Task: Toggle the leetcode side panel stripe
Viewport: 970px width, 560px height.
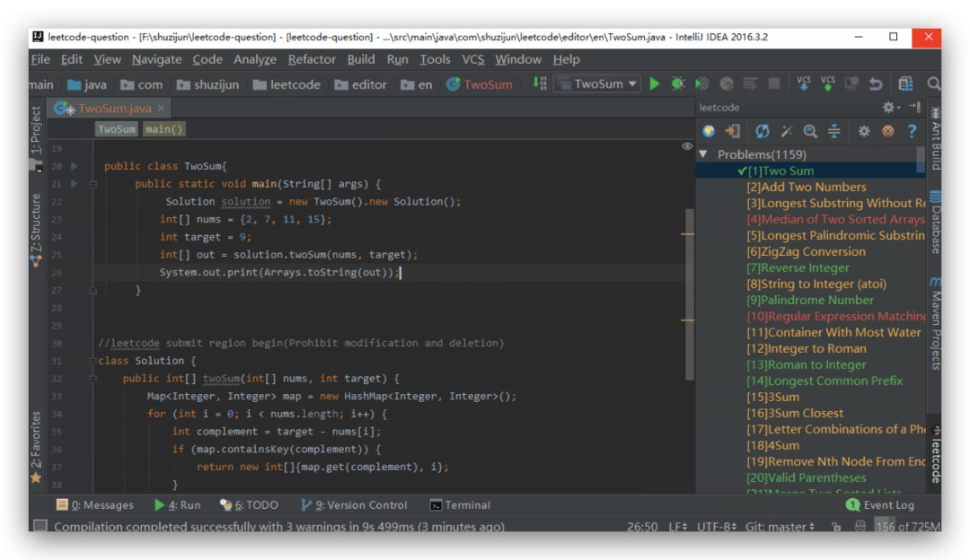Action: point(935,454)
